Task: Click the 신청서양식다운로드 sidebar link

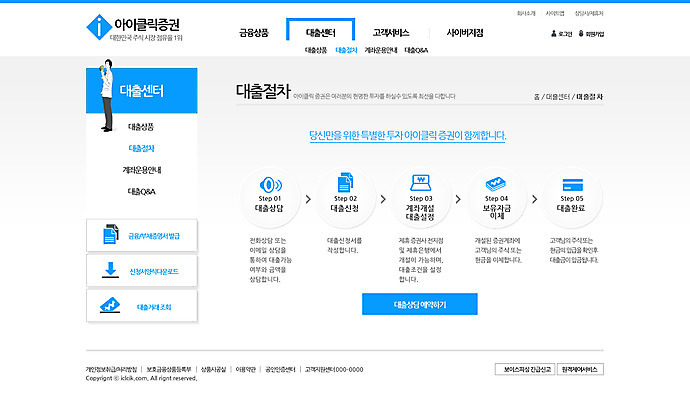Action: pos(142,271)
